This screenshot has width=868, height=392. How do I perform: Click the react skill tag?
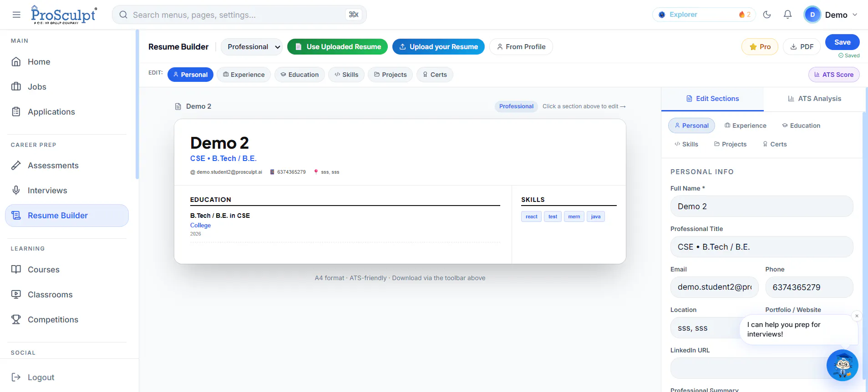pos(531,216)
